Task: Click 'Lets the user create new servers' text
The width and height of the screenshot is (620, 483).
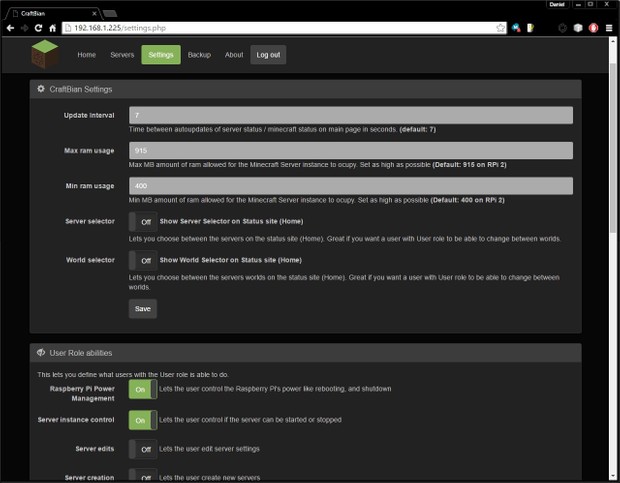Action: [210, 478]
